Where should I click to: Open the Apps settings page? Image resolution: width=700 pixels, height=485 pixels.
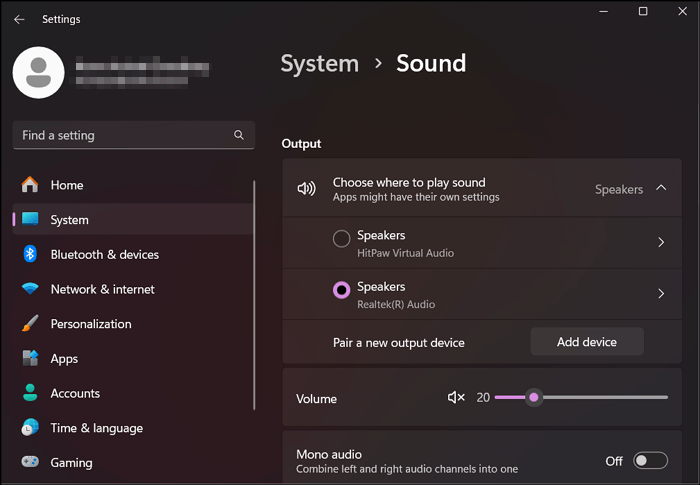pyautogui.click(x=64, y=359)
